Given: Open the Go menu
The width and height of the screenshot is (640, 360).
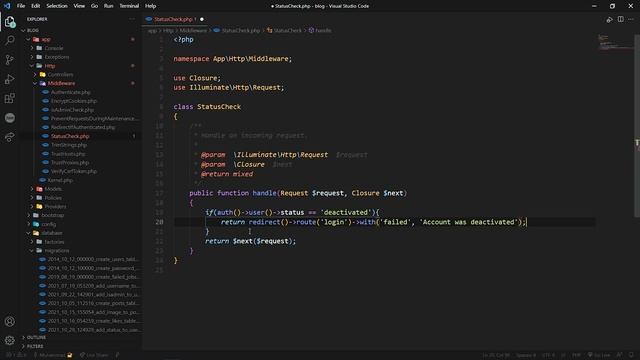Looking at the screenshot, I should 94,6.
